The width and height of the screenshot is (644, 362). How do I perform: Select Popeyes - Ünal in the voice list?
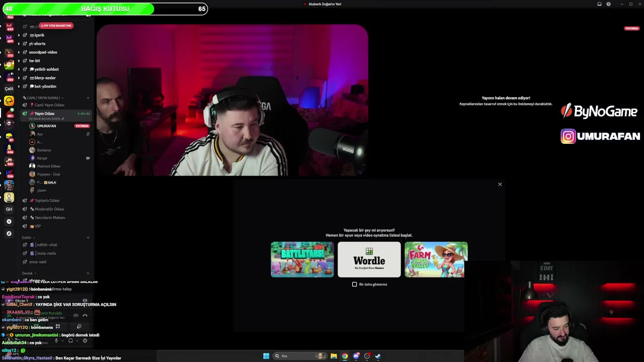tap(48, 174)
